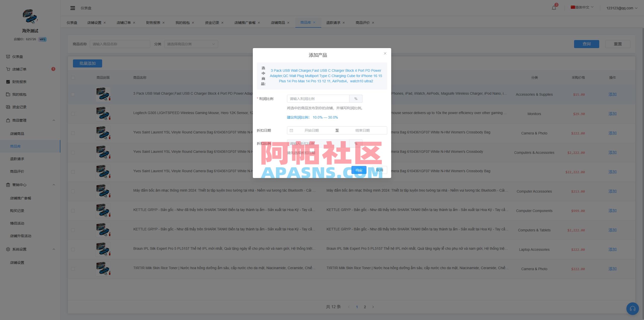Click the 批量添加 button
Viewport: 644px width, 320px height.
[87, 63]
